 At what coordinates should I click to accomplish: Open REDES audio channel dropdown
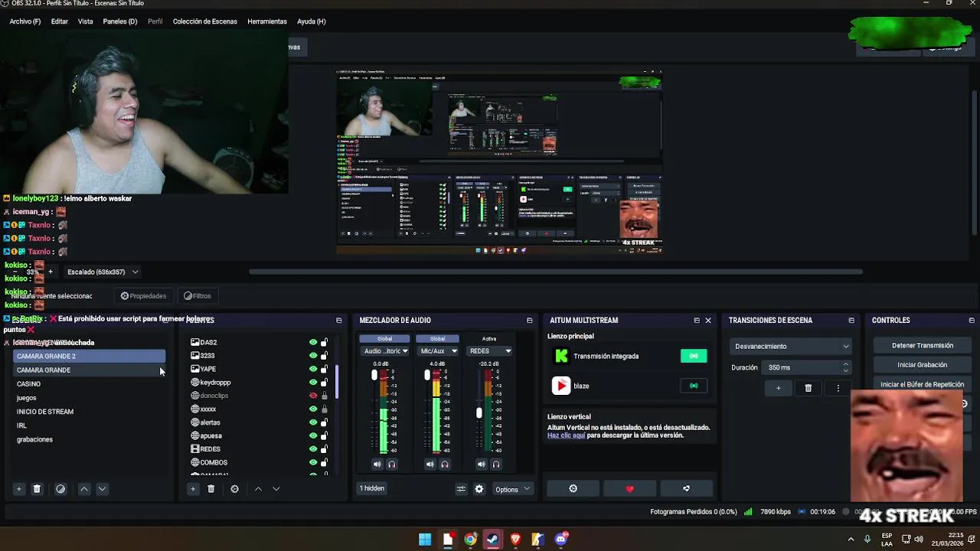point(489,351)
